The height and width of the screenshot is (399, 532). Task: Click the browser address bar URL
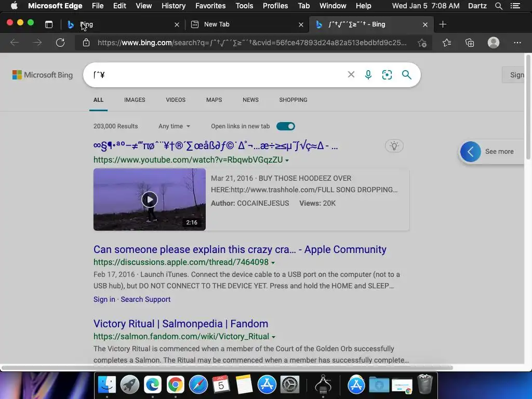click(x=252, y=43)
